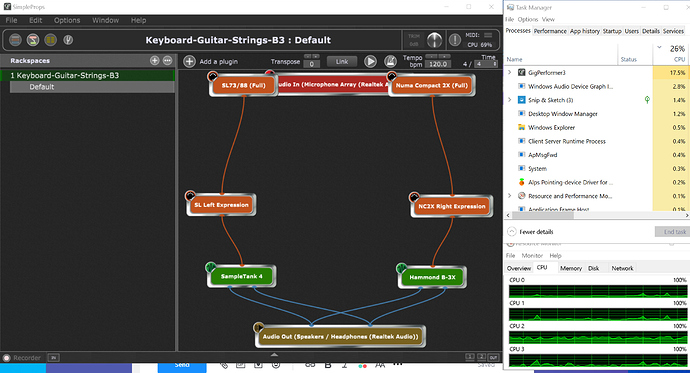The image size is (690, 373).
Task: Switch to the Performance tab
Action: pos(550,31)
